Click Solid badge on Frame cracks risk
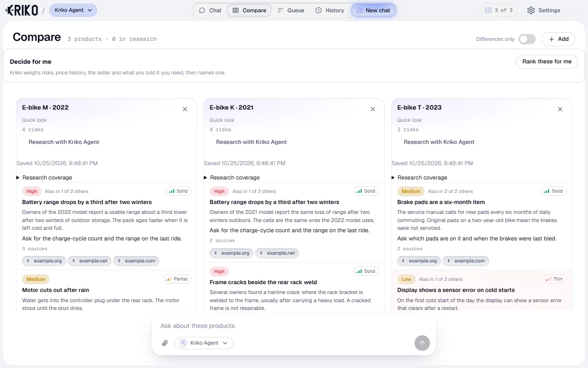This screenshot has height=368, width=588. (366, 271)
